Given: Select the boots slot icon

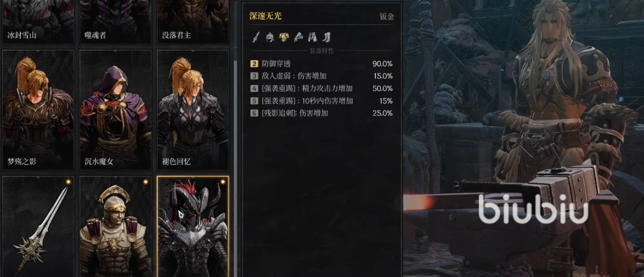Looking at the screenshot, I should tap(327, 37).
